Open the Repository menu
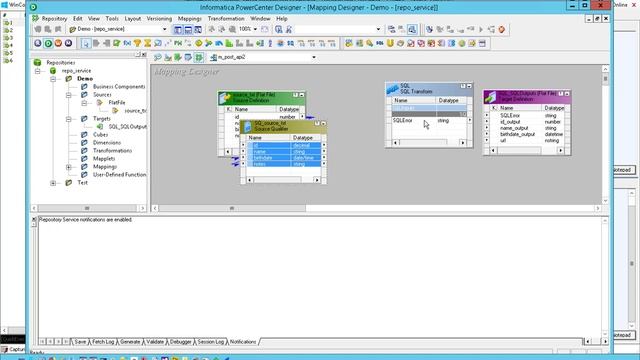This screenshot has height=360, width=640. pos(54,19)
